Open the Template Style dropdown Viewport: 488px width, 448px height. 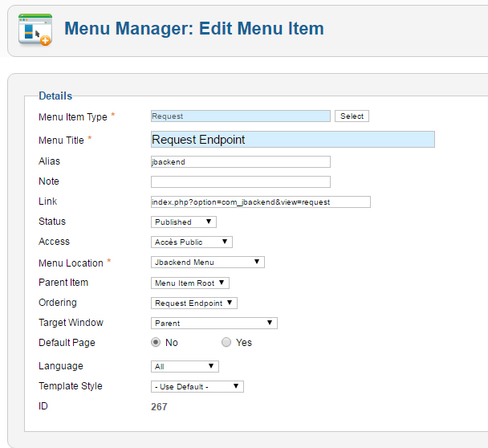[197, 386]
